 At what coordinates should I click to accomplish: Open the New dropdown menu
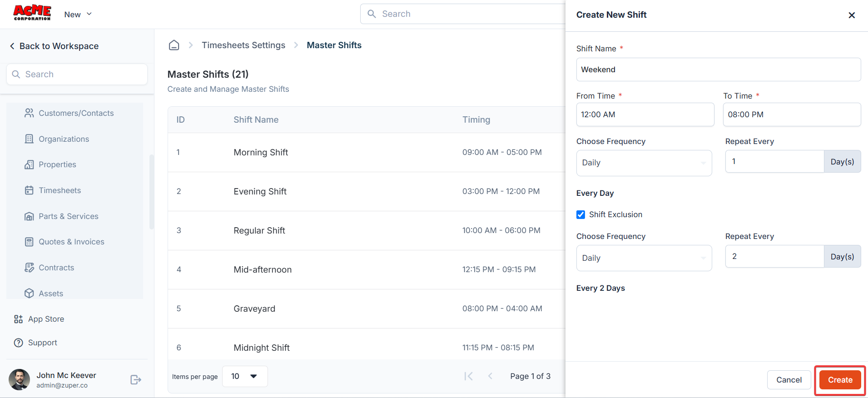pos(78,15)
